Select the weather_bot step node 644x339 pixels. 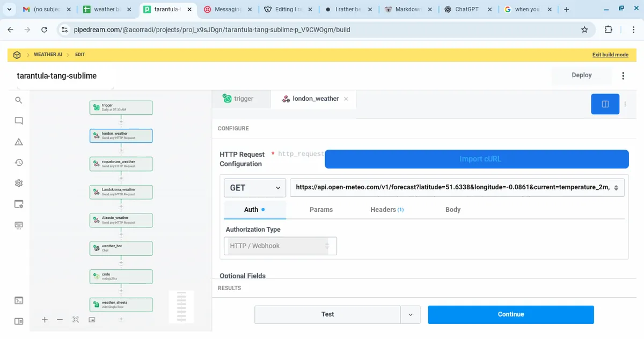click(x=121, y=248)
